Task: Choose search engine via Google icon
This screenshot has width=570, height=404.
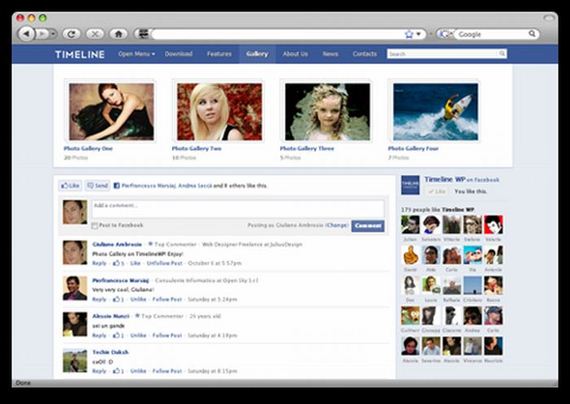Action: pyautogui.click(x=445, y=34)
